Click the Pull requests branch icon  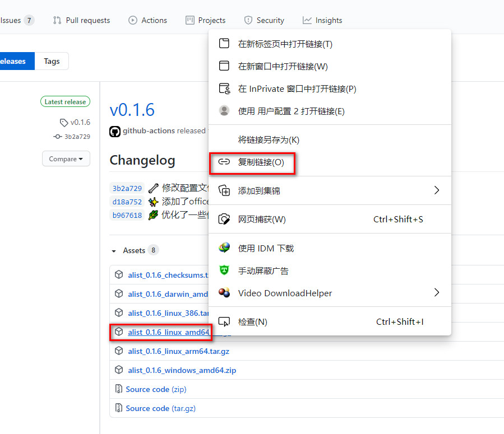(57, 20)
